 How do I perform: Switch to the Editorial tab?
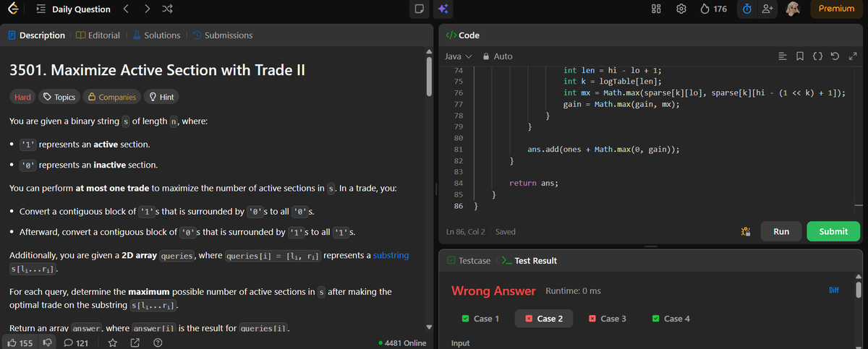(x=98, y=35)
